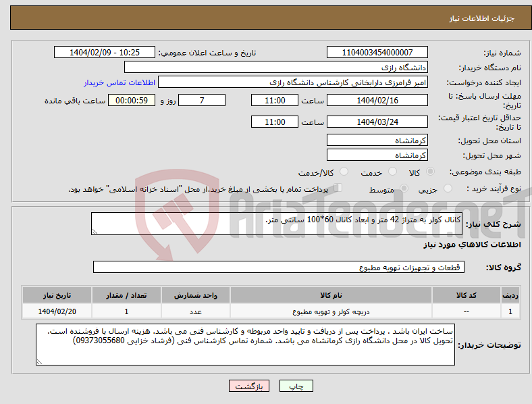The image size is (532, 404).
Task: Toggle the اسناد خزانه اسلامی payment checkbox
Action: click(x=338, y=187)
